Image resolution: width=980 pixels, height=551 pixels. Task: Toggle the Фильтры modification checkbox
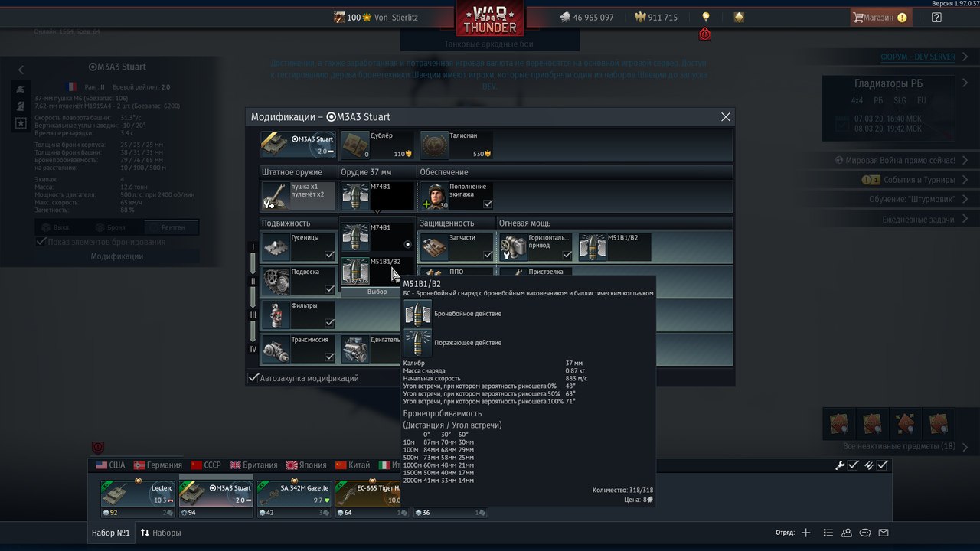pos(329,323)
